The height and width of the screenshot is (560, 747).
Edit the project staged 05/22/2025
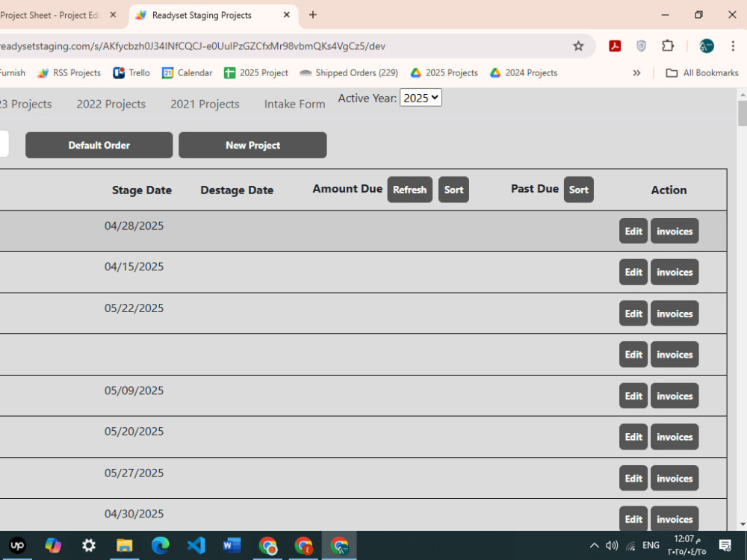click(x=633, y=314)
